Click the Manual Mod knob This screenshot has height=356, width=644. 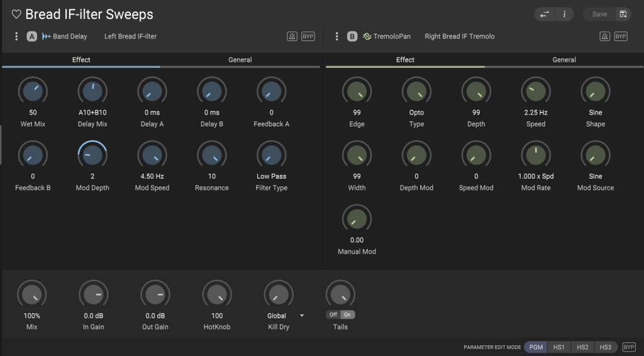[x=357, y=219]
